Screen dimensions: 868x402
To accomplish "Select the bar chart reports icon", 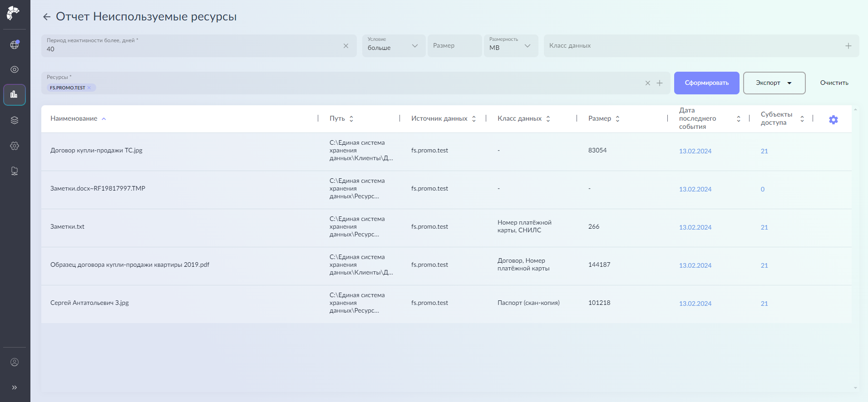I will coord(15,95).
